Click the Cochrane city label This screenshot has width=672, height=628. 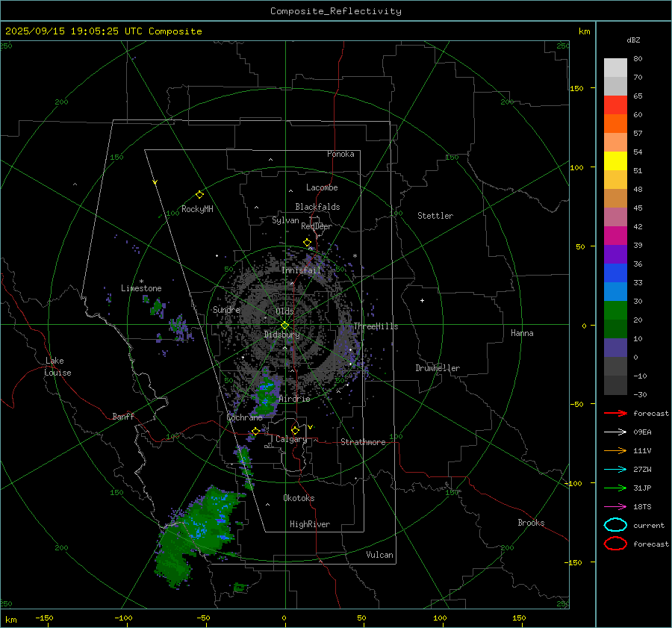click(244, 417)
